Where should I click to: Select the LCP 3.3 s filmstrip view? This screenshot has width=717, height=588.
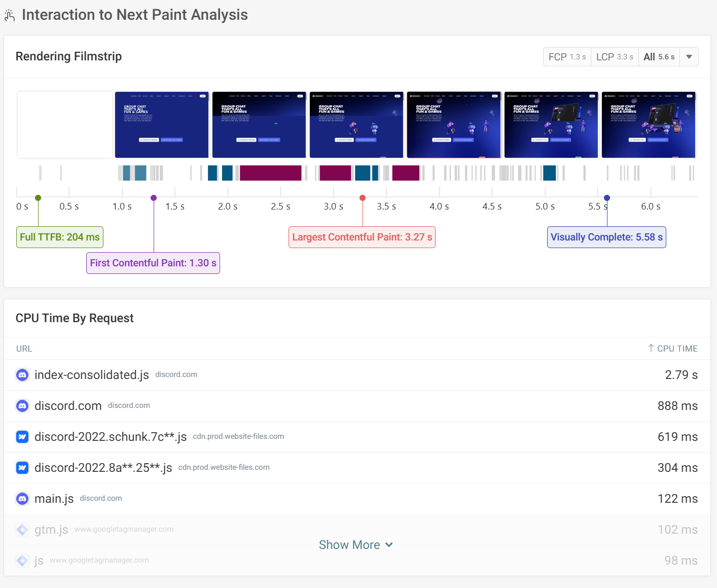click(615, 57)
